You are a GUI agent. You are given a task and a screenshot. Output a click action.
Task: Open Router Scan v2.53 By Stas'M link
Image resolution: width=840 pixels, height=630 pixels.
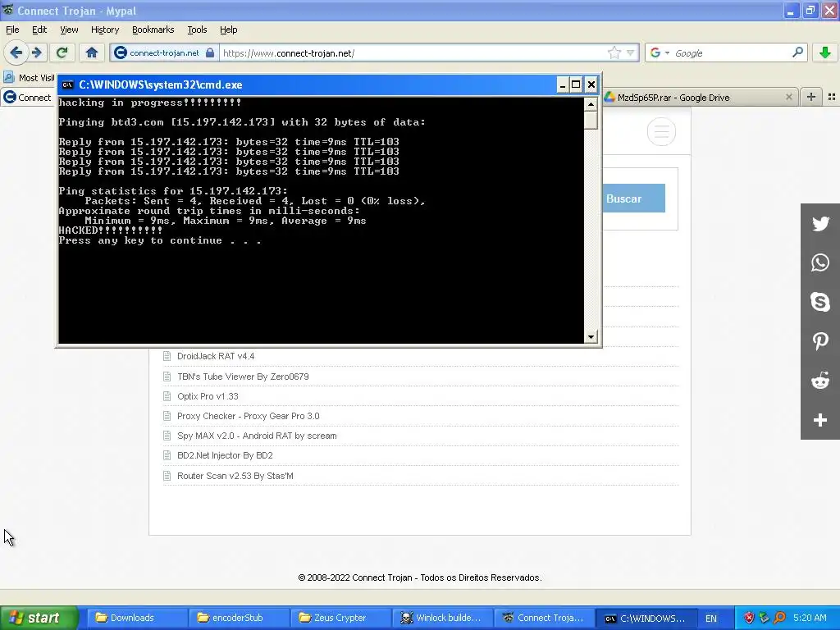[x=235, y=476]
